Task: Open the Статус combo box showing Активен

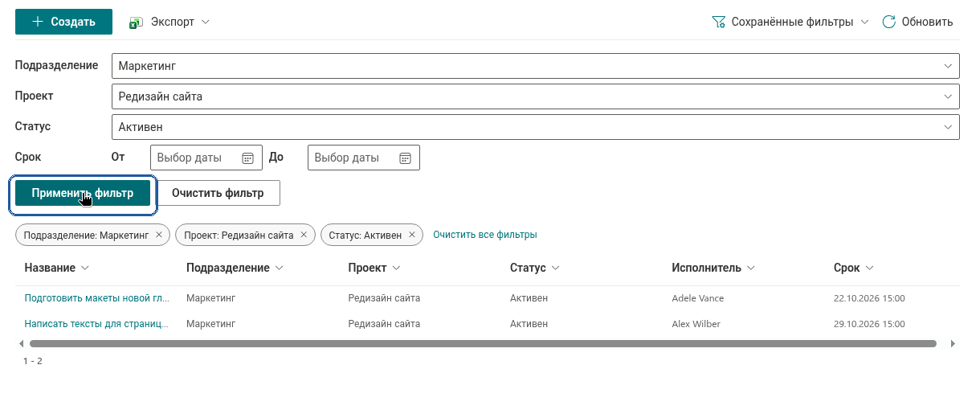Action: click(x=535, y=127)
